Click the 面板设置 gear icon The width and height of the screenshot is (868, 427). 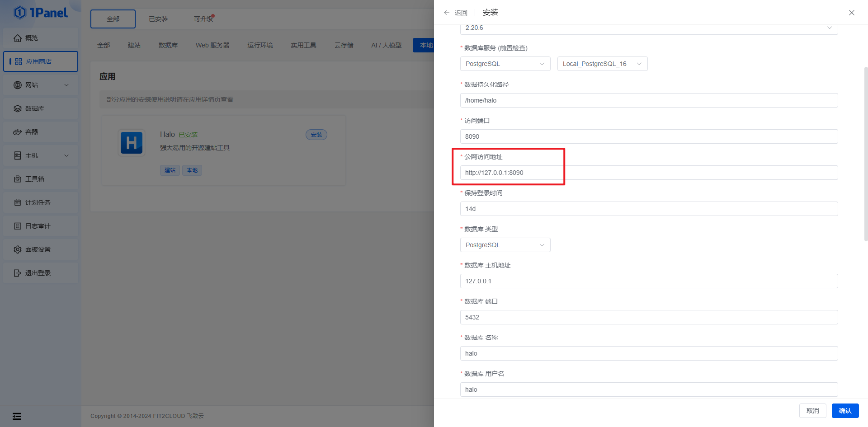point(18,249)
